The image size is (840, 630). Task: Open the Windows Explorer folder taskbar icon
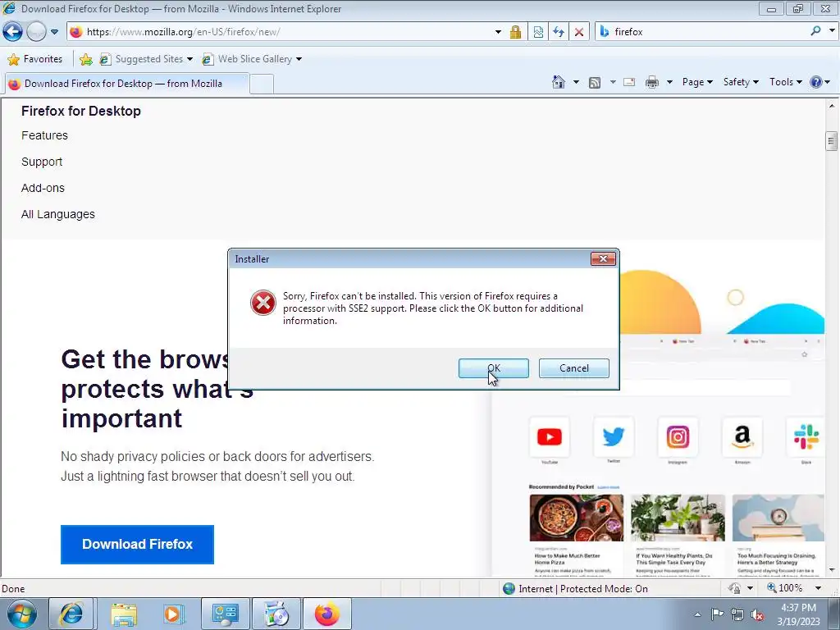click(x=124, y=614)
